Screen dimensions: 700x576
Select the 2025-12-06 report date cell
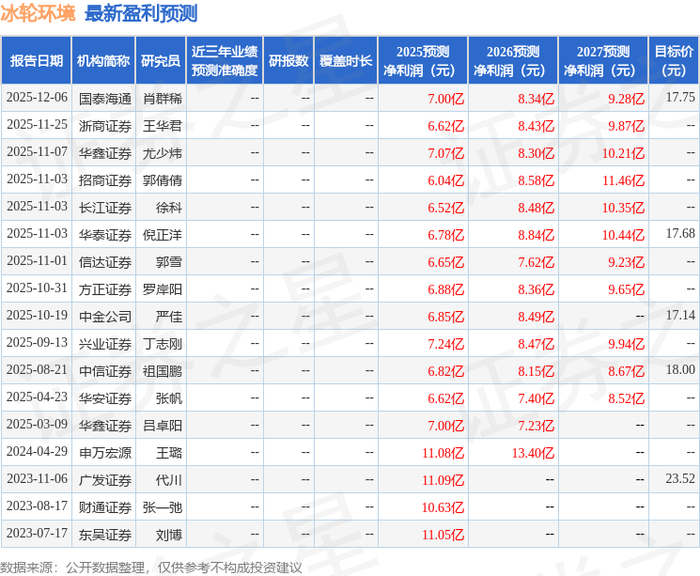point(37,97)
